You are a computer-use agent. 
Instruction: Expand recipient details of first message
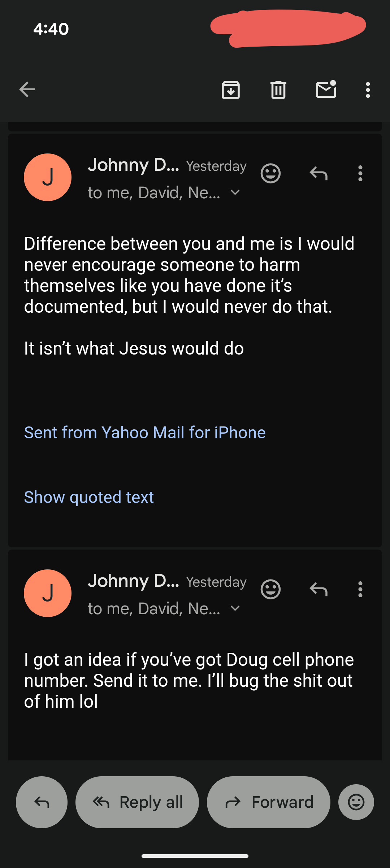point(235,193)
